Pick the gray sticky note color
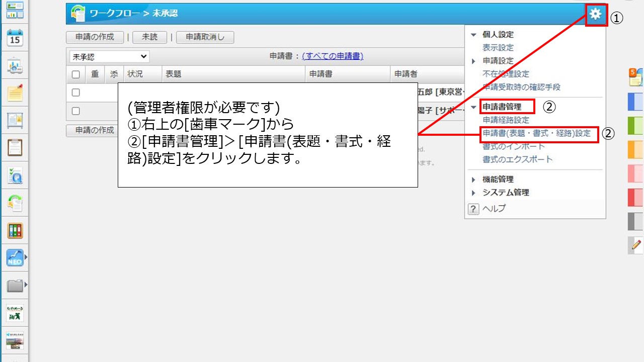Viewport: 644px width, 362px height. (635, 222)
